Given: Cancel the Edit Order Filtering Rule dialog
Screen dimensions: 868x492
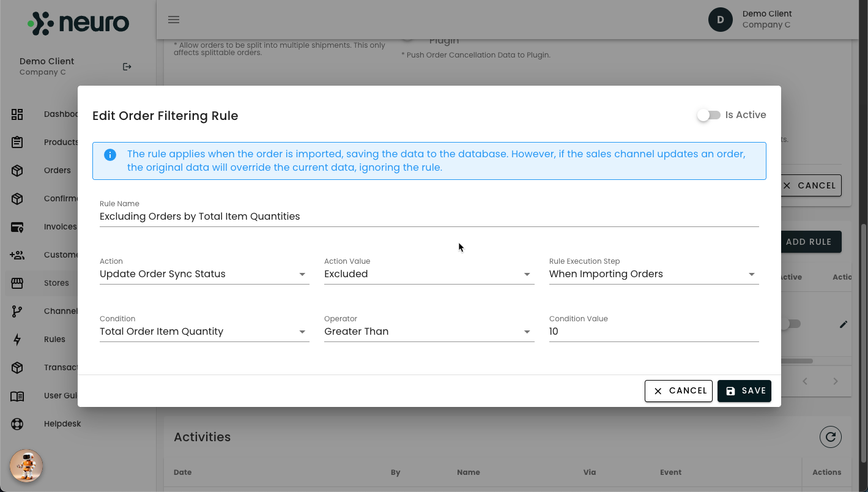Looking at the screenshot, I should 679,391.
